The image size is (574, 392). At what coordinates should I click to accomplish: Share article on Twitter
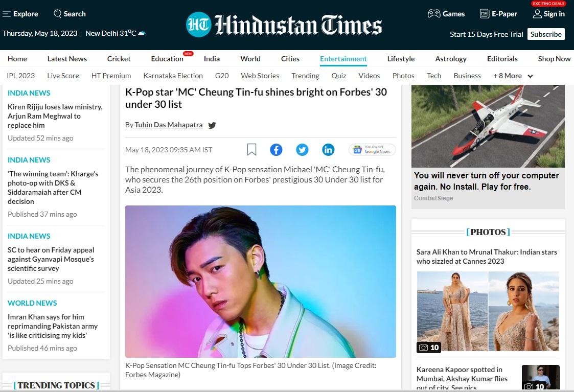[x=302, y=150]
